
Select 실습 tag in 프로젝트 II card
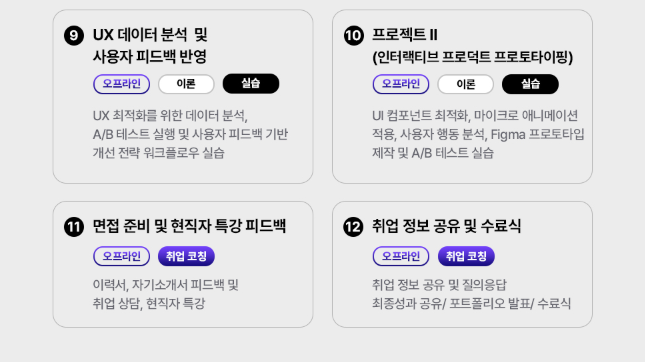pos(530,84)
